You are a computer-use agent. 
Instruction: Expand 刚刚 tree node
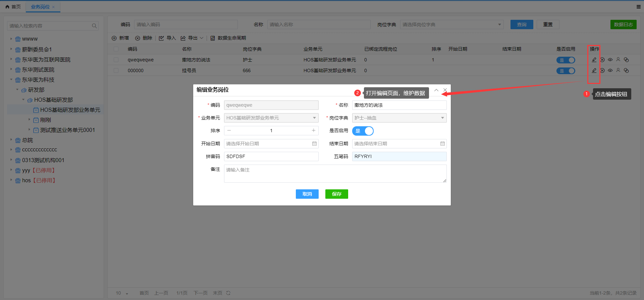29,119
